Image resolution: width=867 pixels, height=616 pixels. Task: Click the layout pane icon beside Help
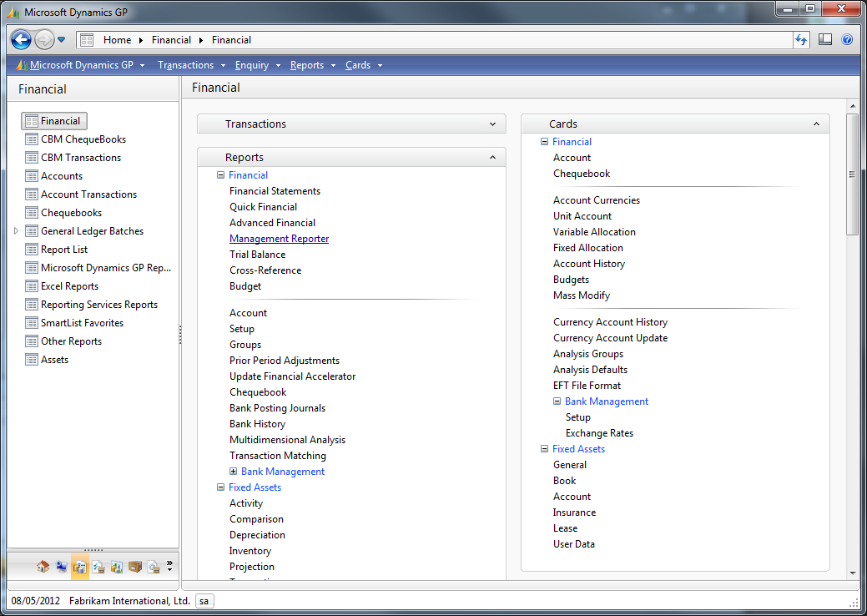coord(825,40)
